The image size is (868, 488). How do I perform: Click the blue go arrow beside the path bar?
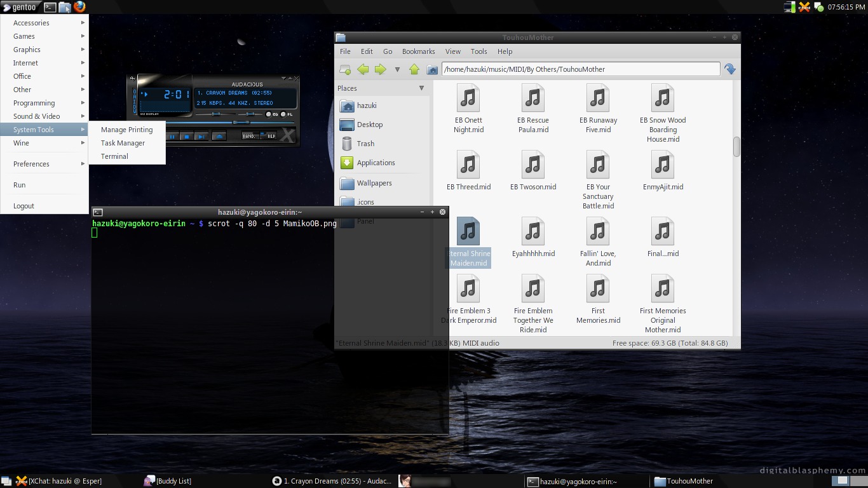(730, 69)
